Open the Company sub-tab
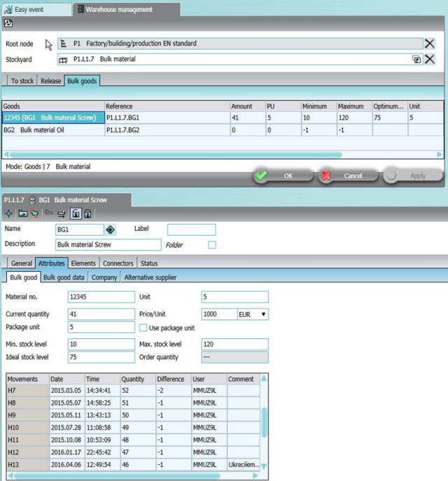Screen dimensions: 448x481 pos(104,277)
